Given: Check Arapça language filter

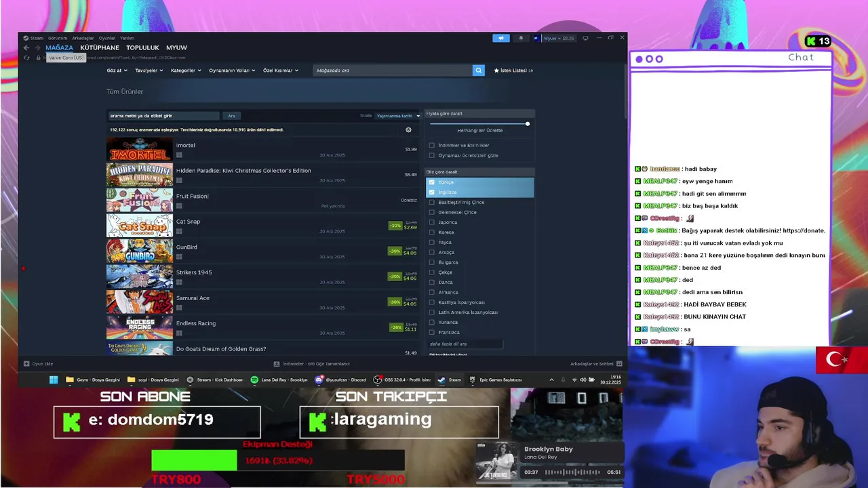Looking at the screenshot, I should click(432, 252).
